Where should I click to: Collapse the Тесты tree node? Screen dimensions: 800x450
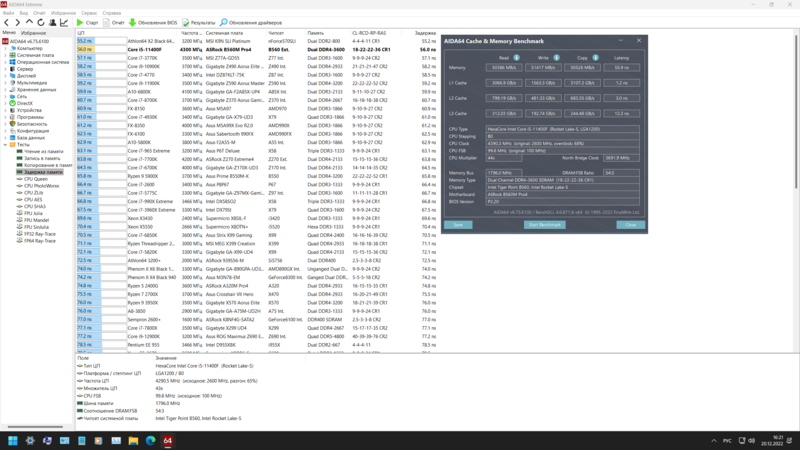pos(6,144)
